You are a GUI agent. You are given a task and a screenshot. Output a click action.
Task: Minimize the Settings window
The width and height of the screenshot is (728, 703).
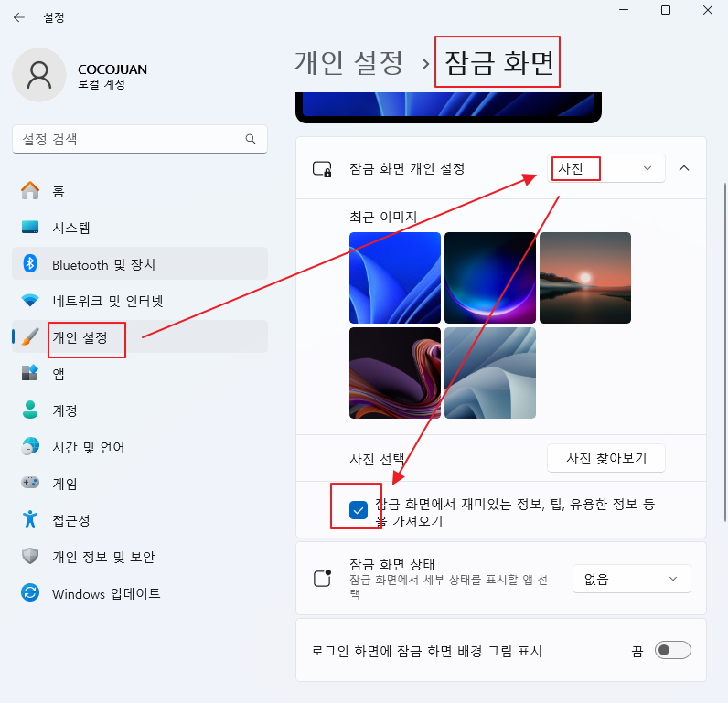(x=624, y=10)
